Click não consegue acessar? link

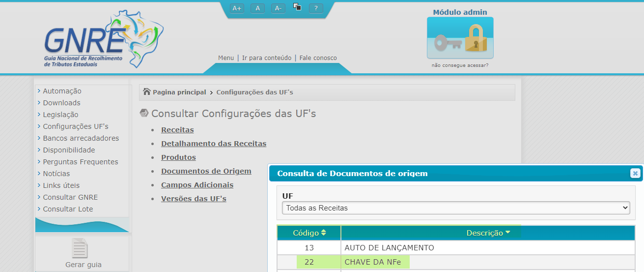460,65
